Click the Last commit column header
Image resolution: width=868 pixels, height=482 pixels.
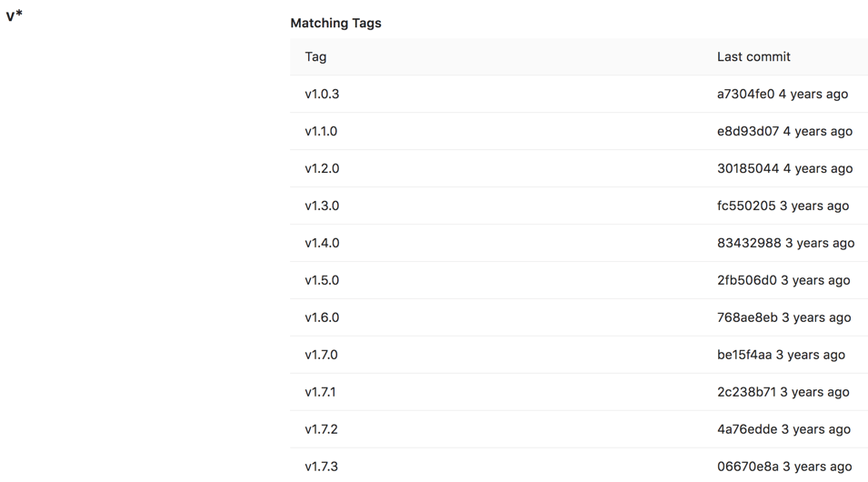point(753,56)
